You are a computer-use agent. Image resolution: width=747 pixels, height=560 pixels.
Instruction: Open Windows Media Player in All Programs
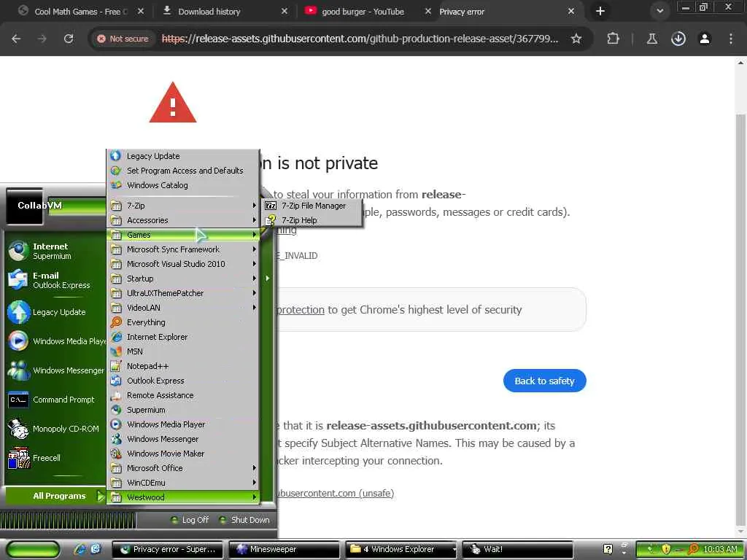click(183, 424)
